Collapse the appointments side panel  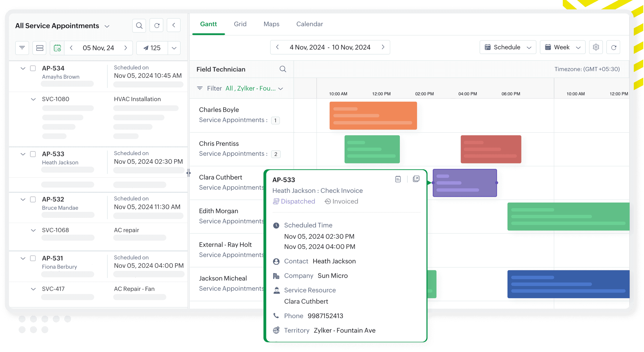(174, 25)
